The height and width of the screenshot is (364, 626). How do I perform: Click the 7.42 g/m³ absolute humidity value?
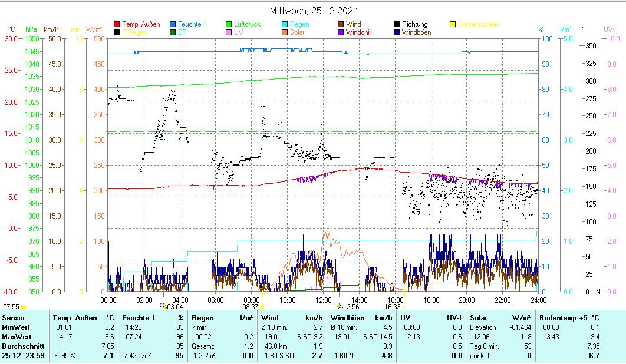[137, 356]
